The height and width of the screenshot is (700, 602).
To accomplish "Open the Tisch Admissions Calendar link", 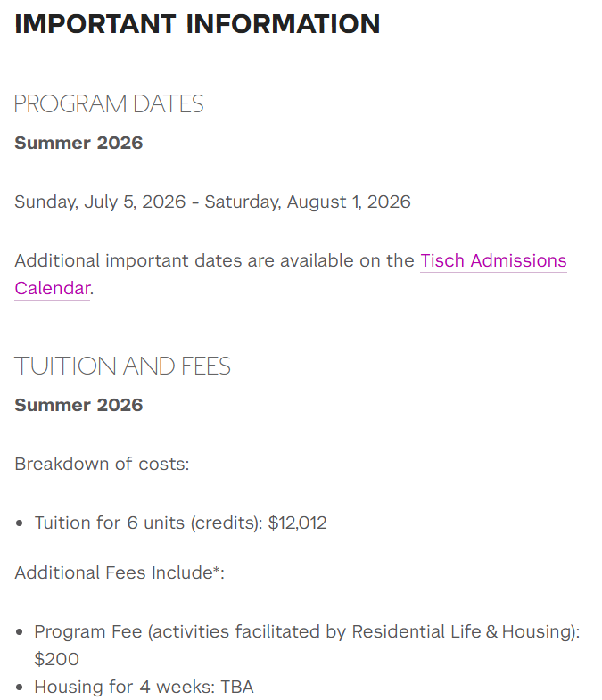I will click(x=492, y=261).
